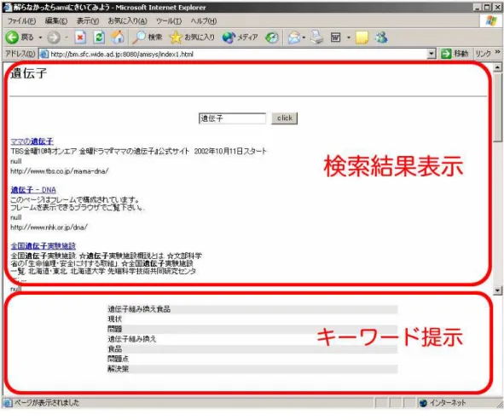Print the page with printer icon

(x=317, y=37)
